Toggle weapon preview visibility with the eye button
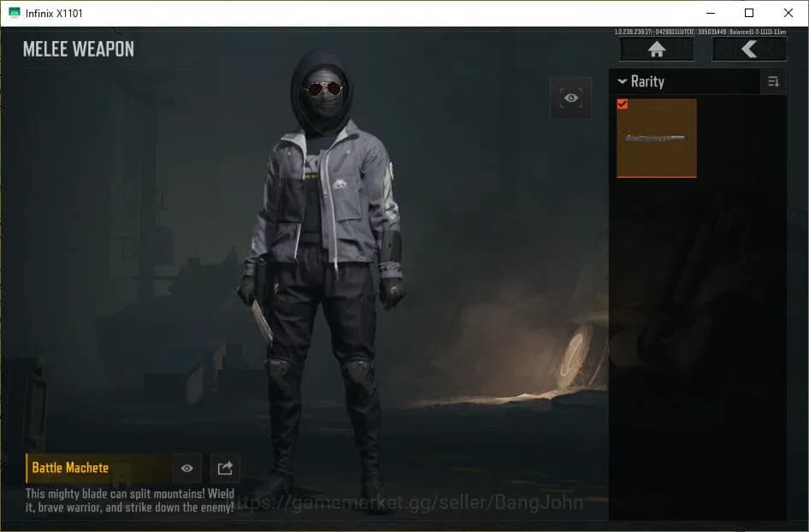Screen dimensions: 809x532 186,467
